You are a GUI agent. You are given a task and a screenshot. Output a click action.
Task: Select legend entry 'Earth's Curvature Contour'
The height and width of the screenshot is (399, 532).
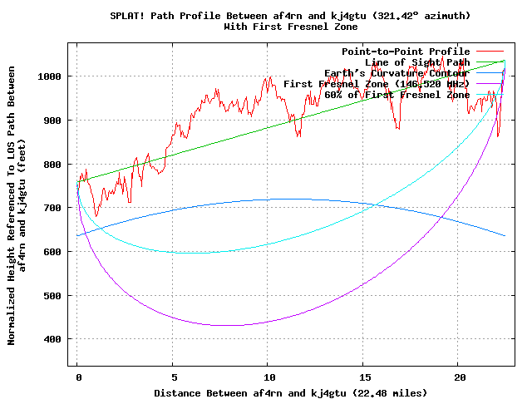[x=397, y=73]
